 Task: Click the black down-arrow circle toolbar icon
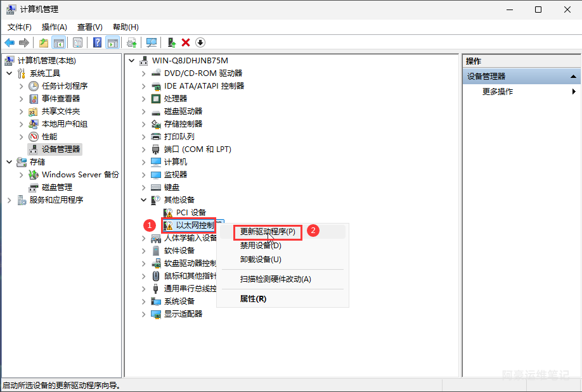(200, 42)
